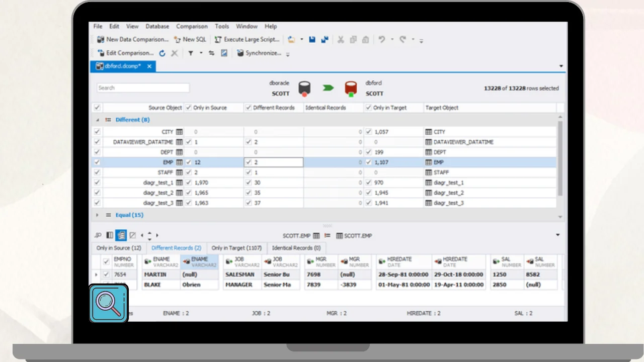Click the Save All icon
Image resolution: width=644 pixels, height=362 pixels.
click(x=325, y=40)
